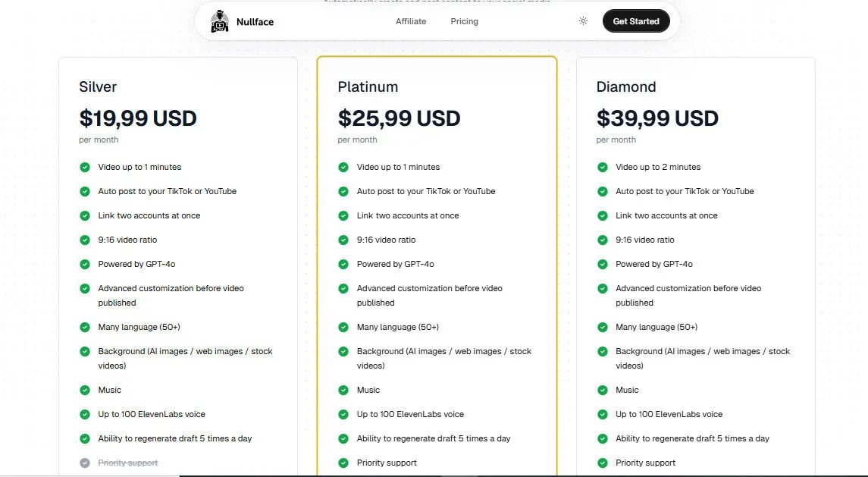The width and height of the screenshot is (868, 477).
Task: Toggle light/dark mode via the sun icon
Action: tap(582, 21)
